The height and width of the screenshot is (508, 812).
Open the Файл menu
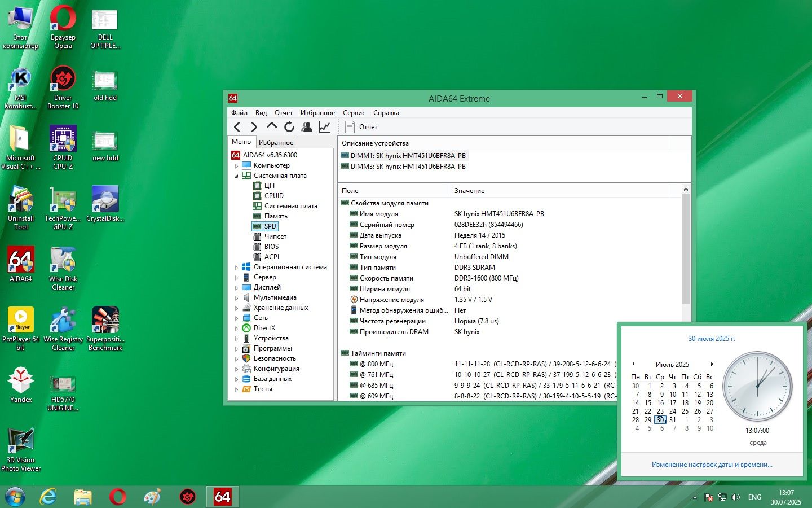point(239,113)
